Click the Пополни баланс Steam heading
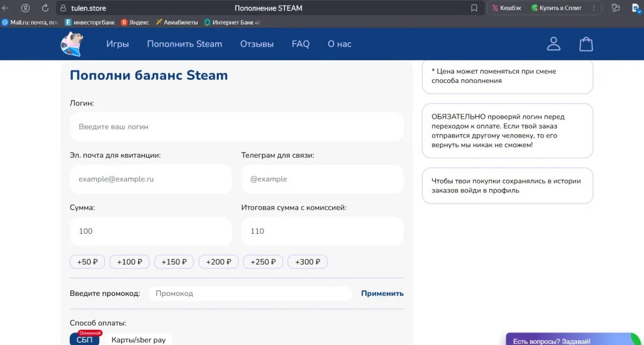This screenshot has width=644, height=345. click(x=148, y=75)
